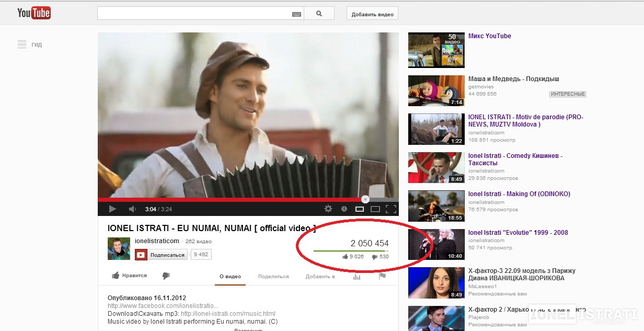The image size is (644, 331).
Task: Open the on-screen keyboard in search box
Action: click(296, 14)
